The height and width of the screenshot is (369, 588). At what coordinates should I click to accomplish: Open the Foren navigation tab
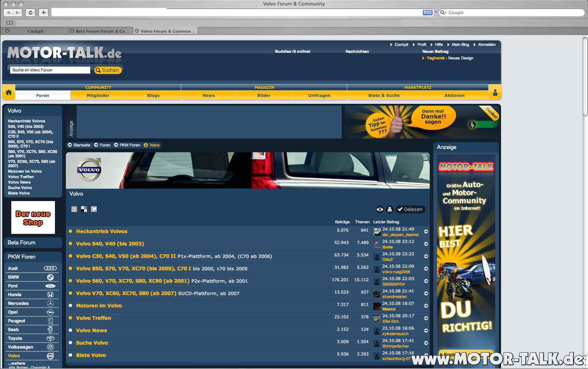[43, 95]
